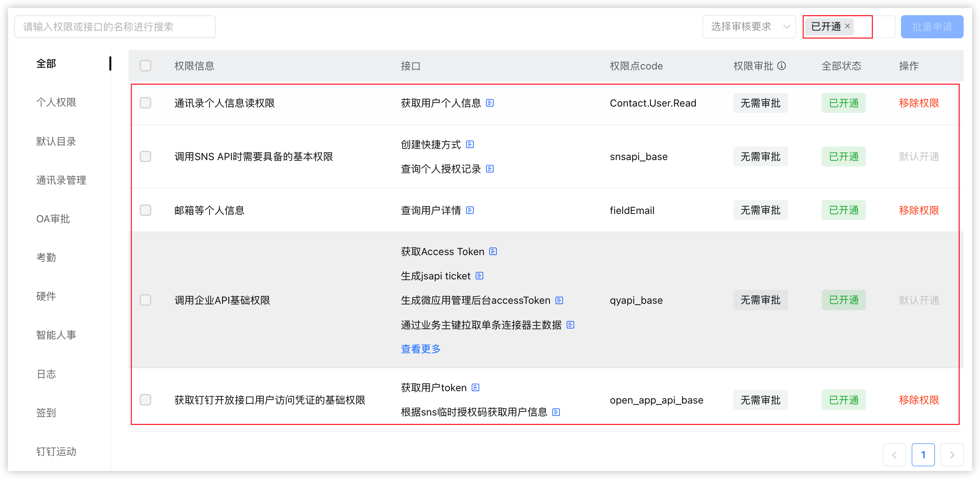Screen dimensions: 980x479
Task: Remove the 已开通 filter tag
Action: click(x=848, y=26)
